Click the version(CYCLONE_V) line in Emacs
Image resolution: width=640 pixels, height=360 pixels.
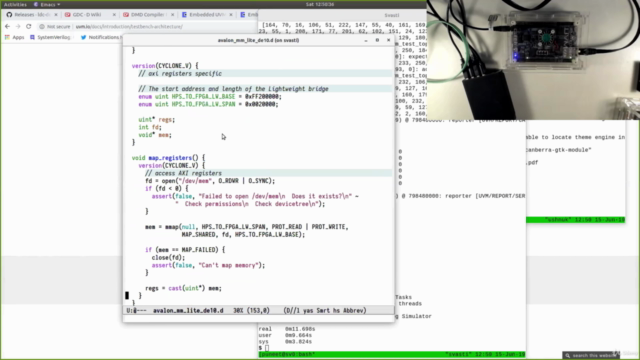(165, 66)
